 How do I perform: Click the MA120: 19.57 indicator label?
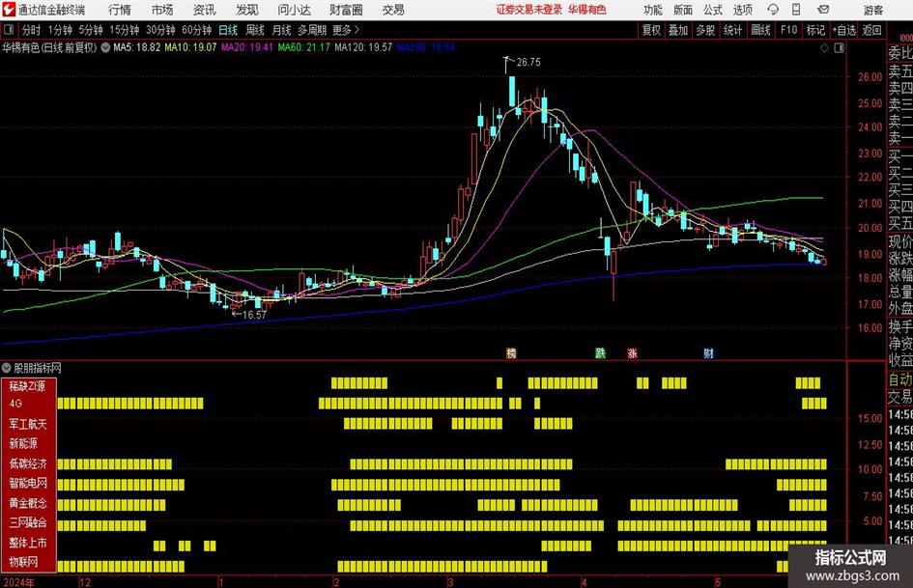(363, 47)
